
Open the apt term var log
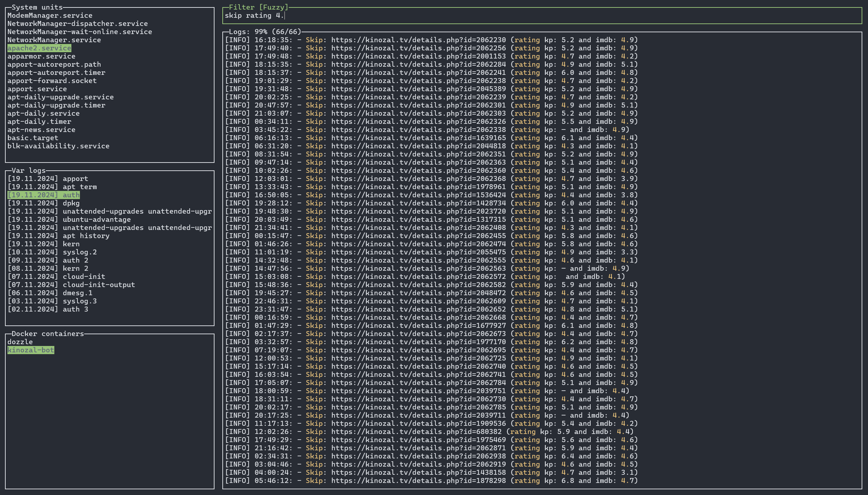click(x=52, y=187)
